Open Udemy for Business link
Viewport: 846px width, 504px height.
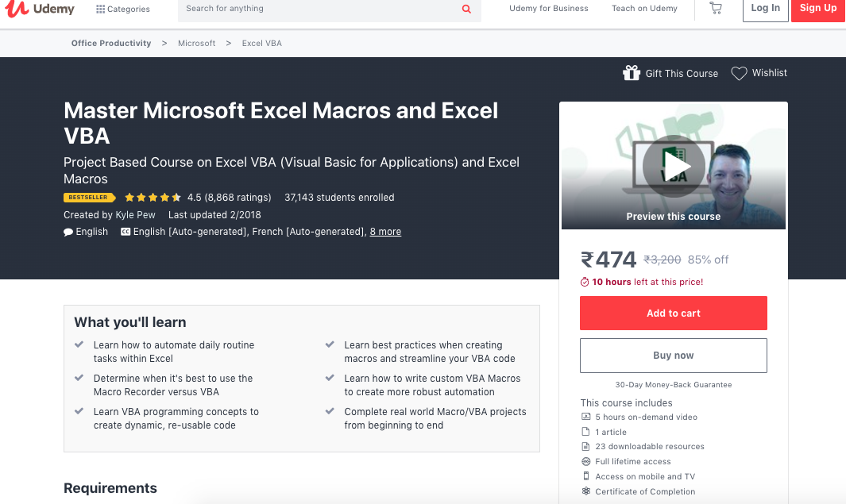549,9
